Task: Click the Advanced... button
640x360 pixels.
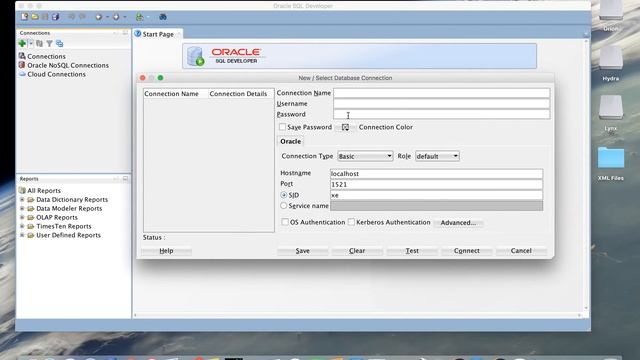Action: 458,222
